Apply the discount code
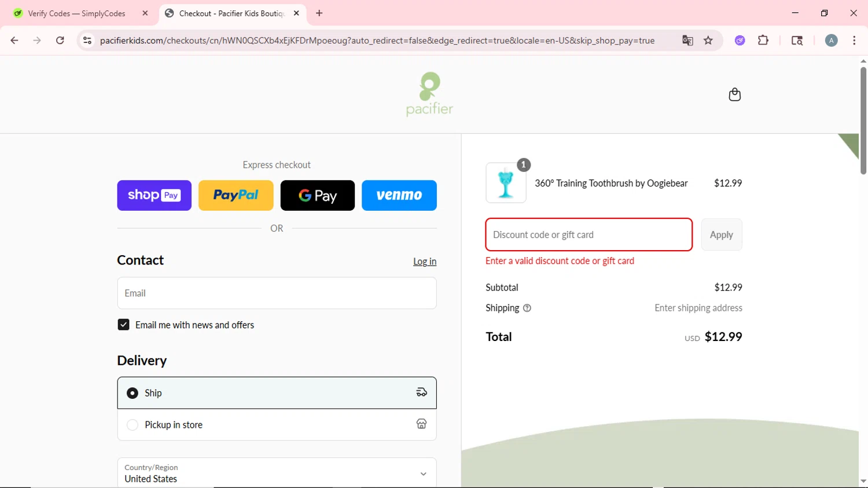 722,234
